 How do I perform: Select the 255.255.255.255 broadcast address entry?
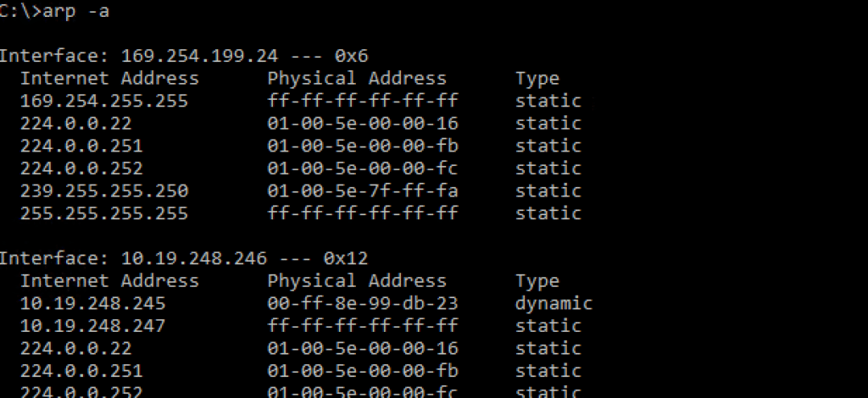coord(104,213)
